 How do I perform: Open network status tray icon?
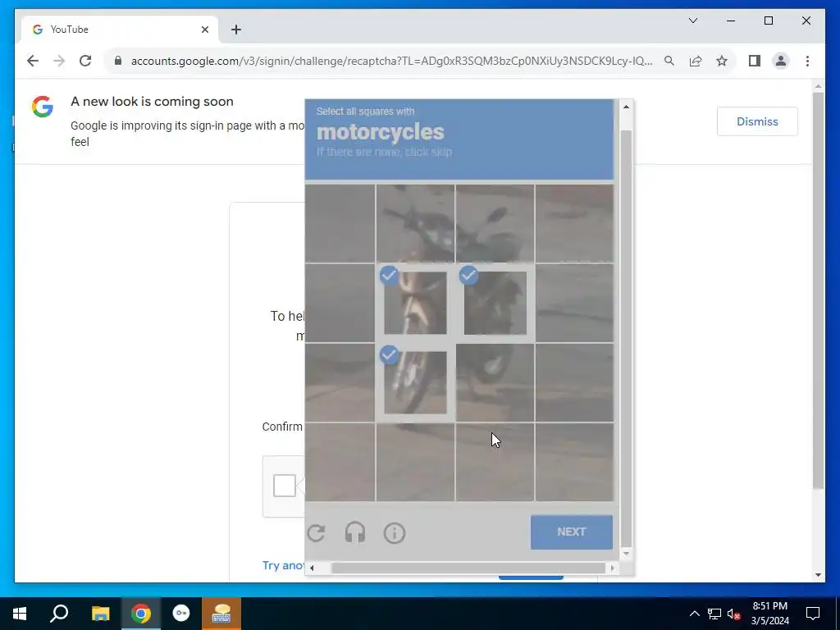click(x=714, y=614)
